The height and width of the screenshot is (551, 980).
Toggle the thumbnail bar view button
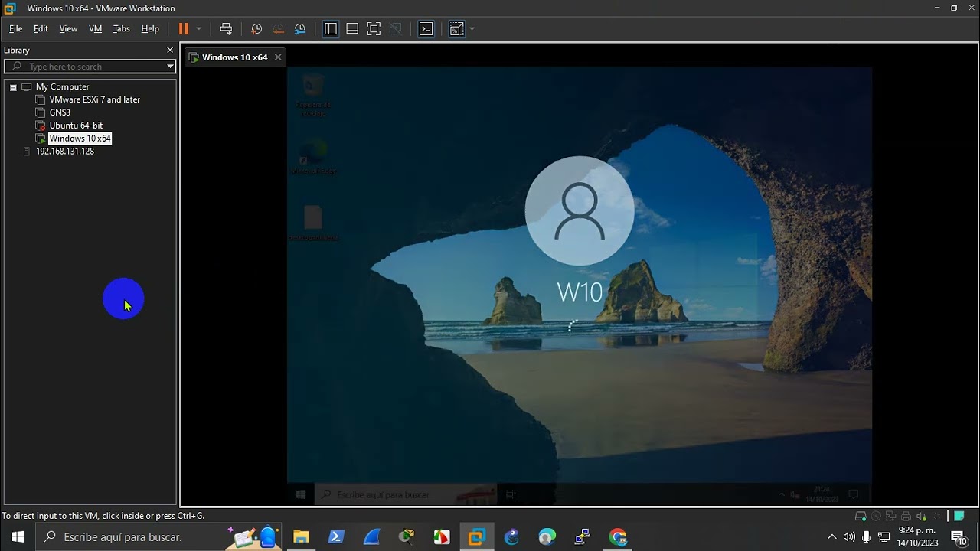352,29
